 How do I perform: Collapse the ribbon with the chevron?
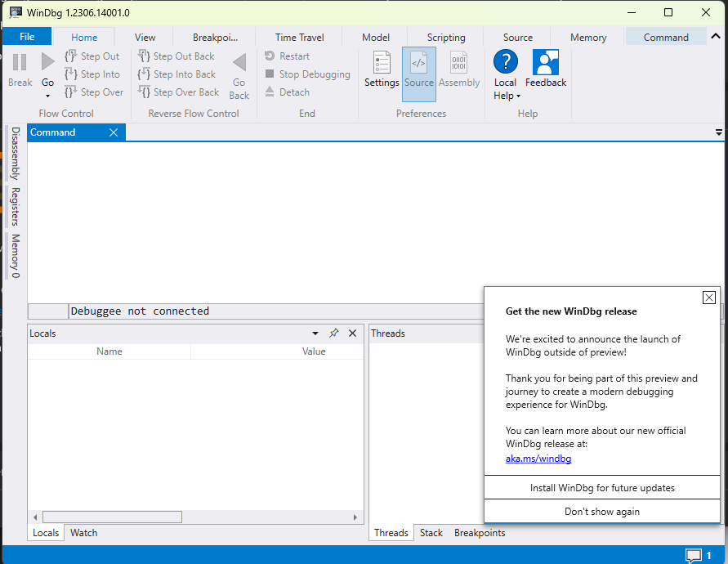tap(716, 36)
